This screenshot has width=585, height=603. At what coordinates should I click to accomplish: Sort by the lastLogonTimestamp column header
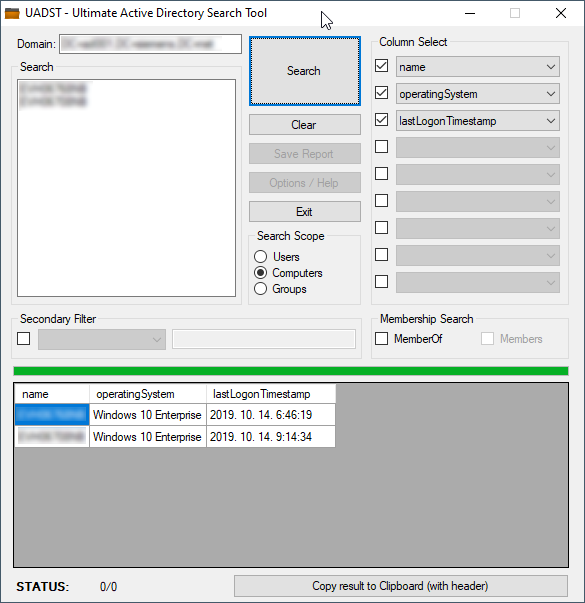271,394
